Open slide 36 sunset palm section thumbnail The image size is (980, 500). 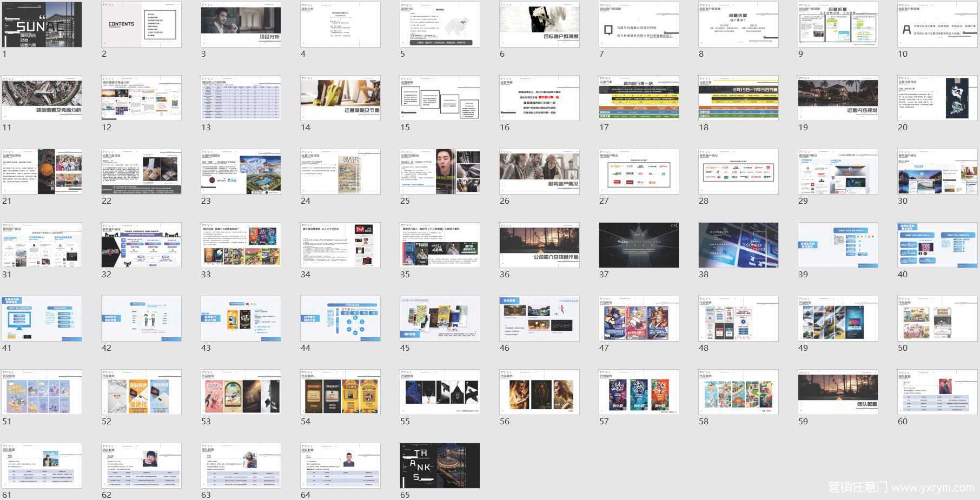540,245
